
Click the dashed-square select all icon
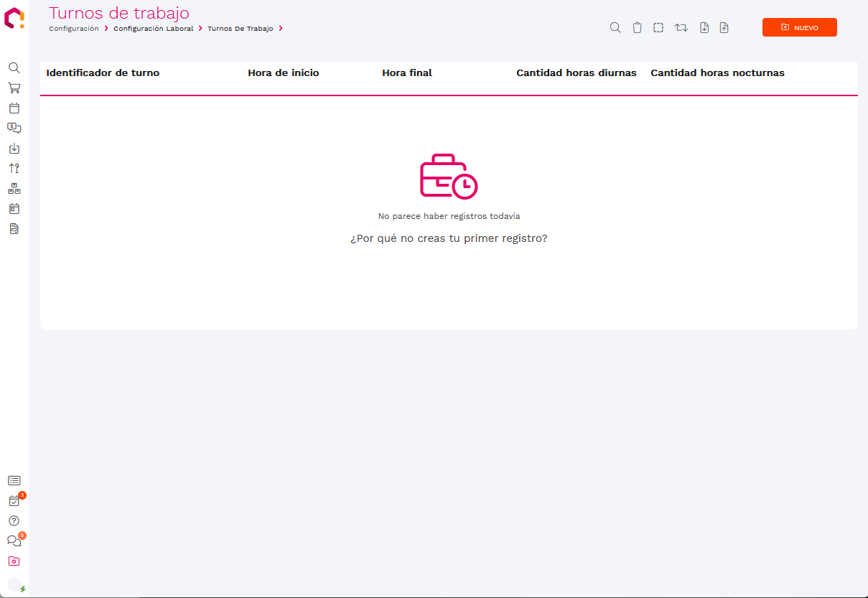click(658, 27)
